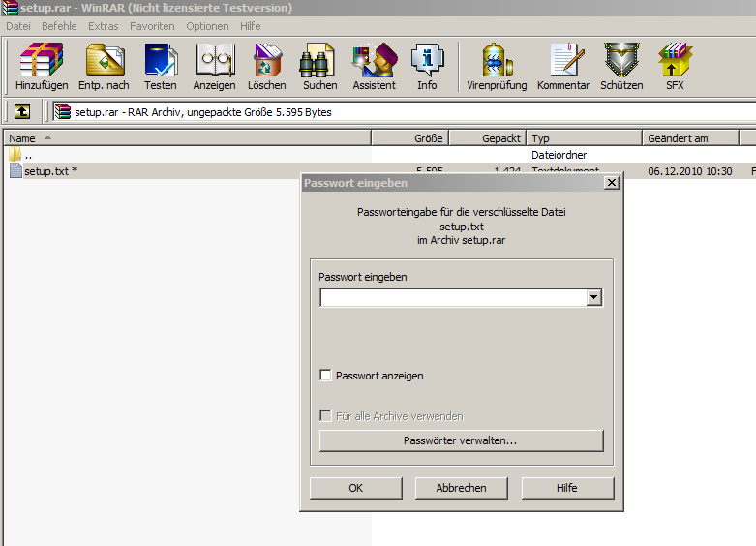Open the Datei menu
The width and height of the screenshot is (756, 546).
(18, 26)
